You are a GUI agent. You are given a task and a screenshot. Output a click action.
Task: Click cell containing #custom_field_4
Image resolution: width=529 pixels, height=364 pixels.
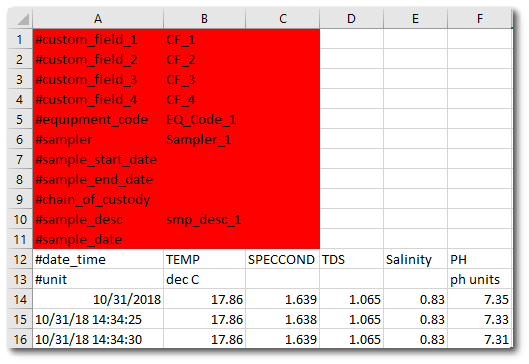pos(98,99)
